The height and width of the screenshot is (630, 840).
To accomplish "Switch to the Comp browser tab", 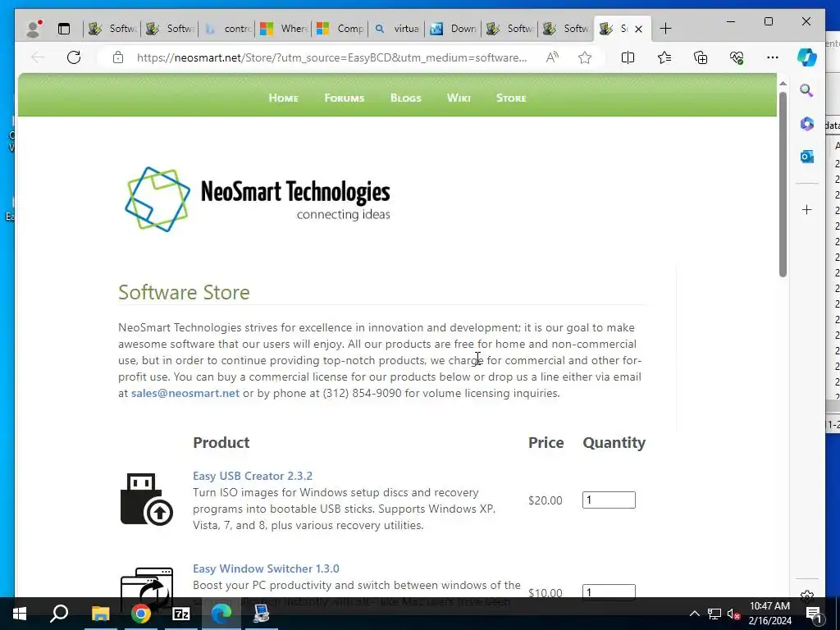I will pos(340,29).
